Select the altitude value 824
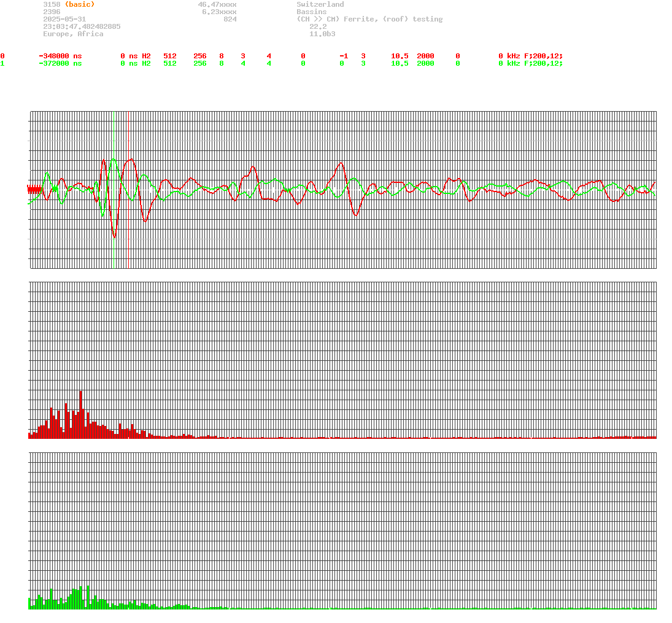 [x=230, y=19]
